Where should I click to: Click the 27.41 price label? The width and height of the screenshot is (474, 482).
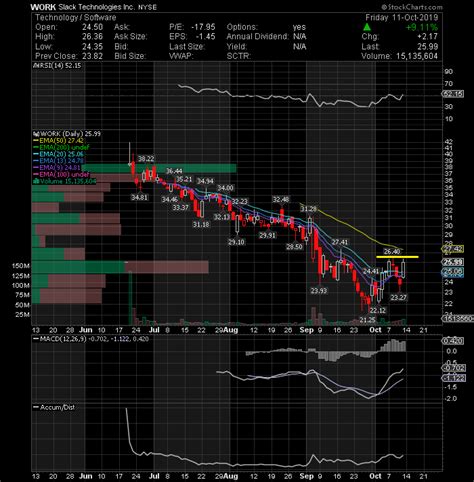340,242
